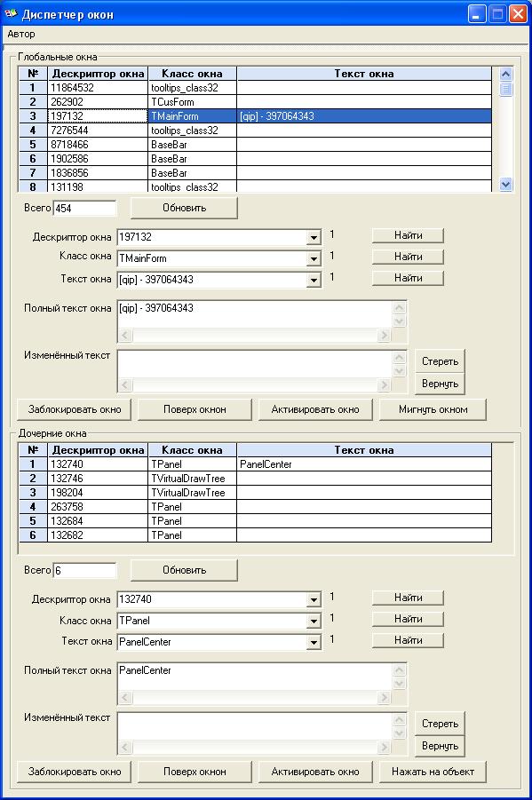Image resolution: width=532 pixels, height=800 pixels.
Task: Click Активировать окно in child section
Action: pos(315,772)
